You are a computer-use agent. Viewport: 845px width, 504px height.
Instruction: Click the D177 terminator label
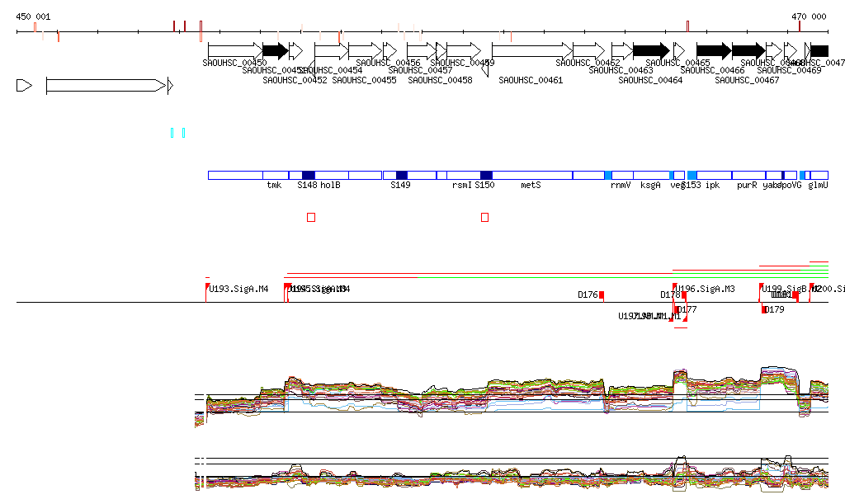687,309
